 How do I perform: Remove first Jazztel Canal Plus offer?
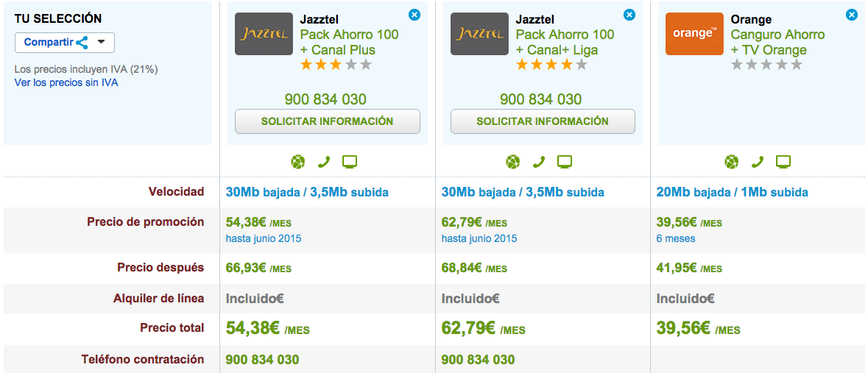(414, 15)
